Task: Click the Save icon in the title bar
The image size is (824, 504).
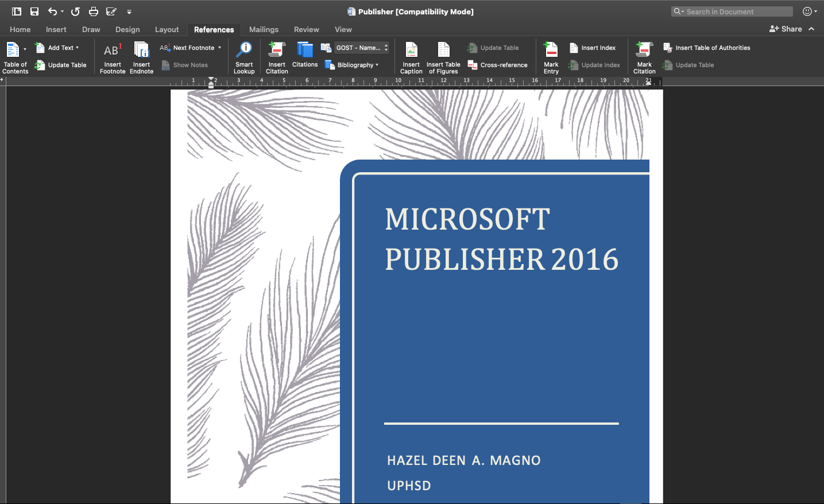Action: [x=34, y=11]
